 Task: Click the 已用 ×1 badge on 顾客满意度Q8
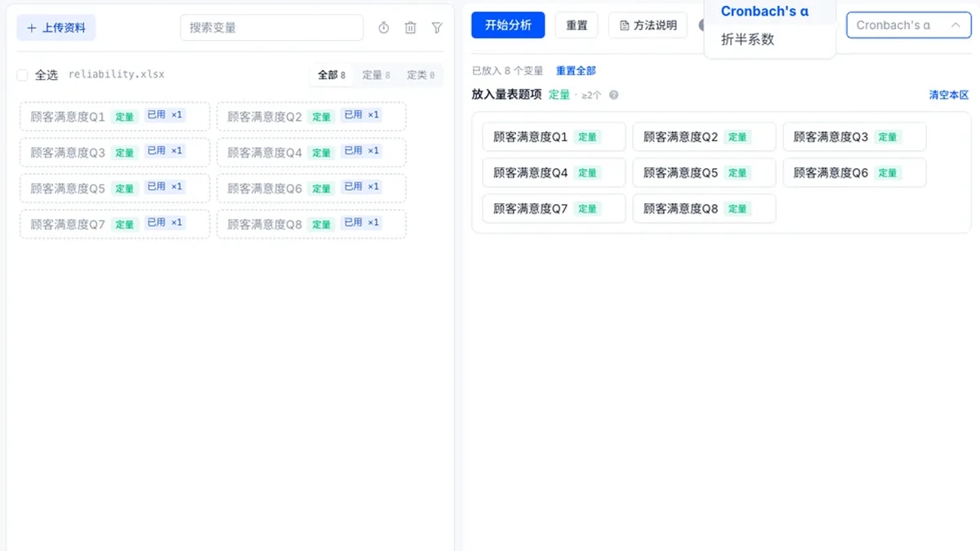[x=361, y=223]
